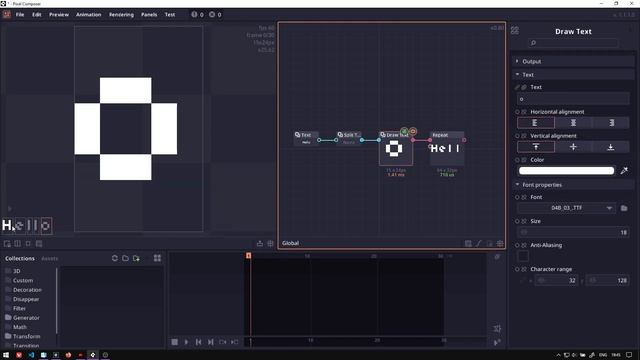
Task: Open the Font dropdown 04B_03_.TTF
Action: tap(567, 208)
